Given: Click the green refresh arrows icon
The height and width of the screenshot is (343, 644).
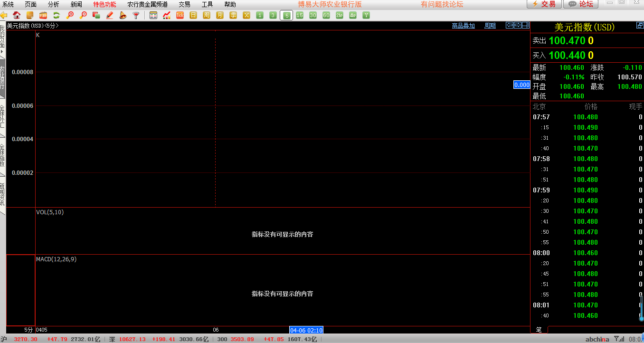Looking at the screenshot, I should pos(56,15).
